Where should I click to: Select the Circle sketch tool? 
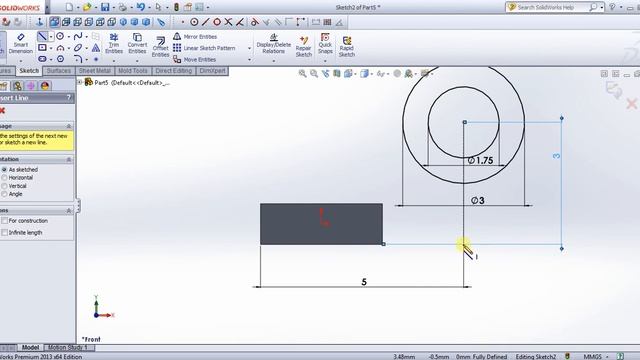point(60,36)
